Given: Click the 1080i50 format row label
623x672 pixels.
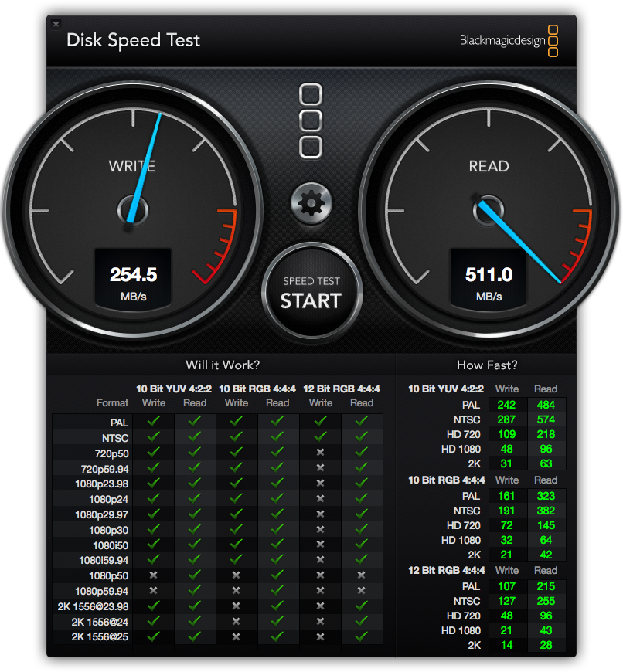Looking at the screenshot, I should coord(111,545).
